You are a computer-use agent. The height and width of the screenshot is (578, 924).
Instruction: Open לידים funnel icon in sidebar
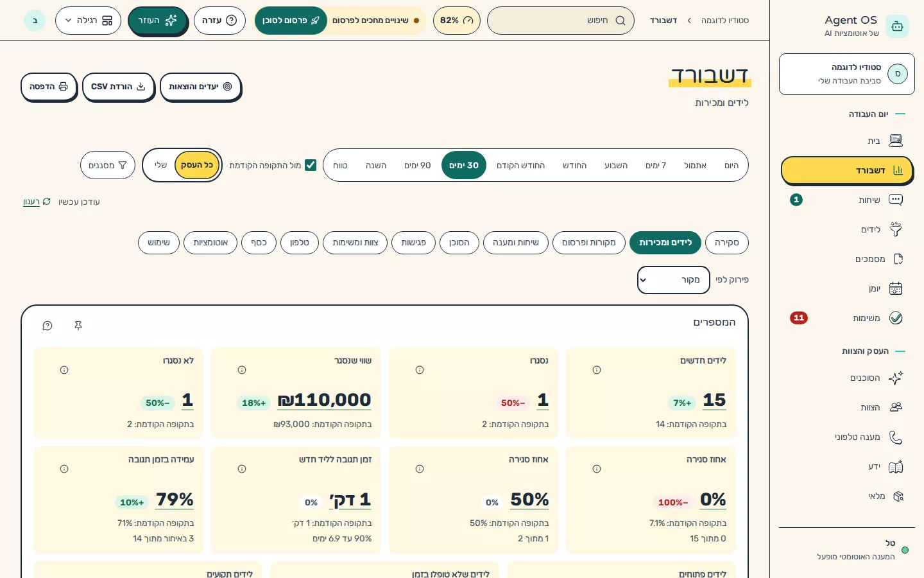[x=896, y=229]
